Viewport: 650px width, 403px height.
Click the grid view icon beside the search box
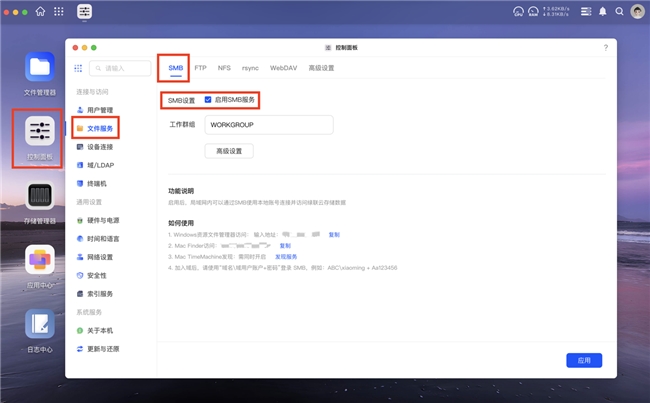[x=78, y=68]
